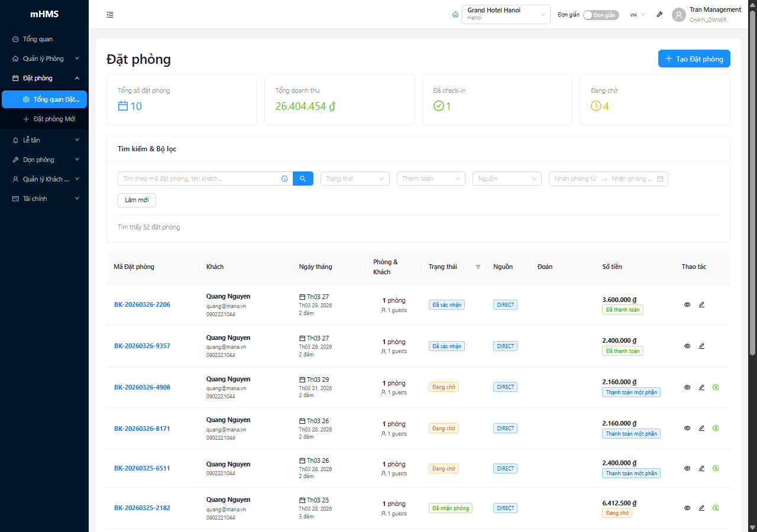View booking BK-20260325-2182 with the eye icon
This screenshot has height=532, width=757.
687,508
